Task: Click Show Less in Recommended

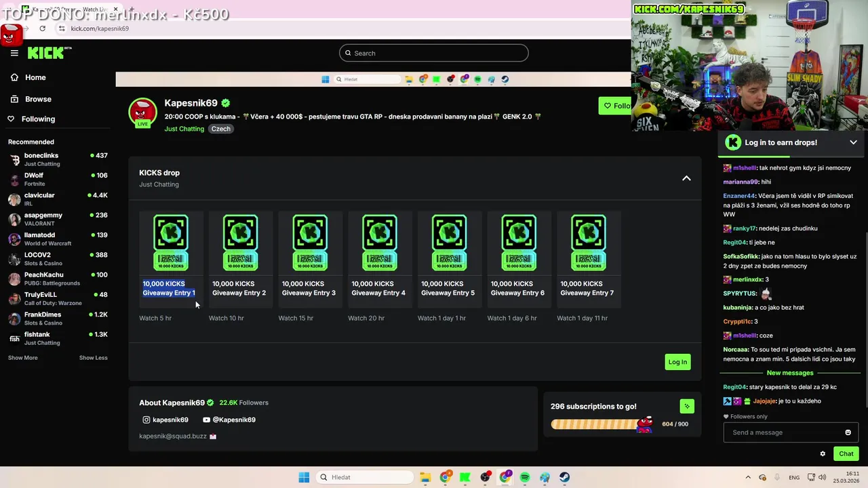Action: (x=93, y=358)
